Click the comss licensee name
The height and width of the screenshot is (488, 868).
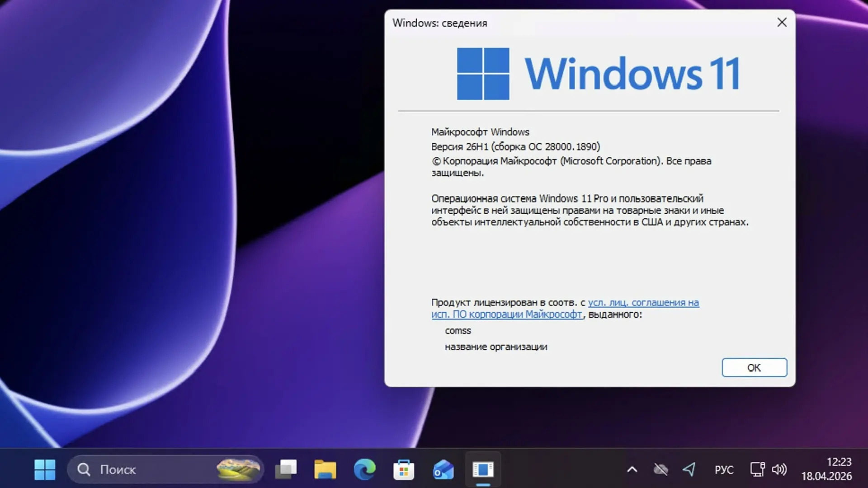[458, 331]
